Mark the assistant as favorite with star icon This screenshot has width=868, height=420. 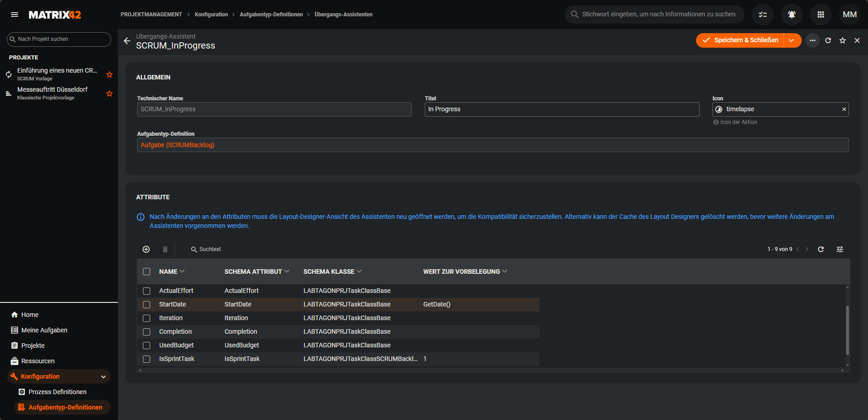click(x=843, y=40)
